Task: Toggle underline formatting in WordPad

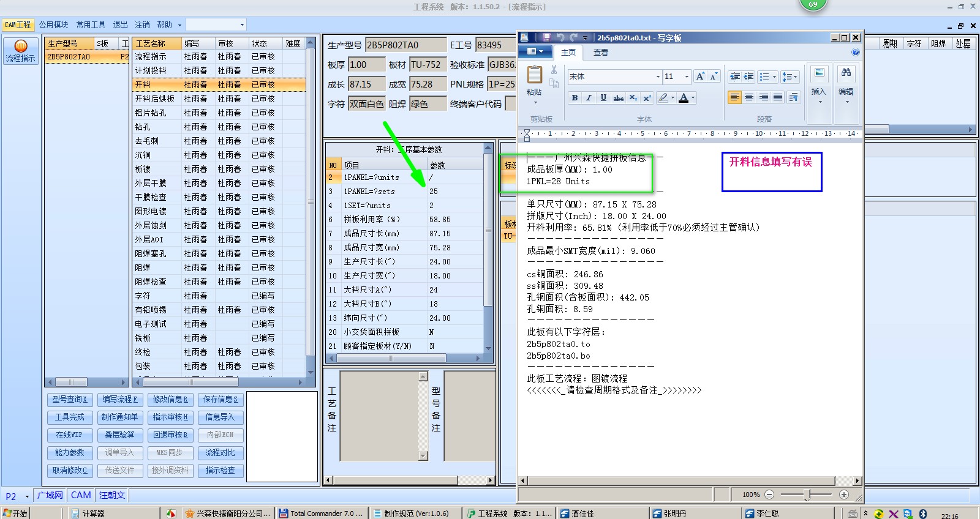Action: (x=603, y=97)
